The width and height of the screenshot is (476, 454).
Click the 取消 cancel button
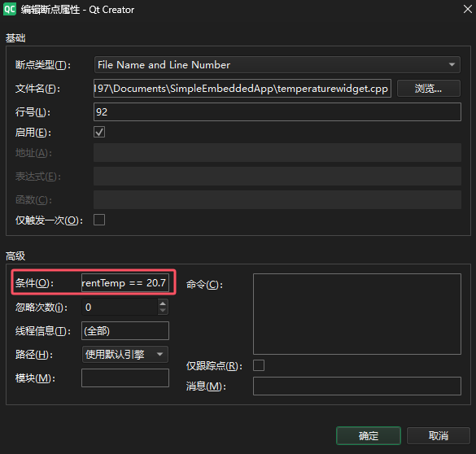tap(439, 436)
